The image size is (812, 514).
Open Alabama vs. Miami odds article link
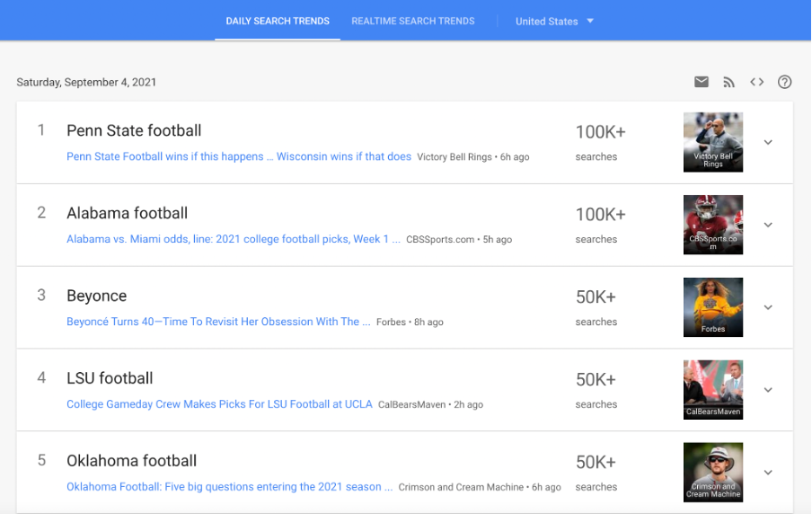[x=233, y=239]
